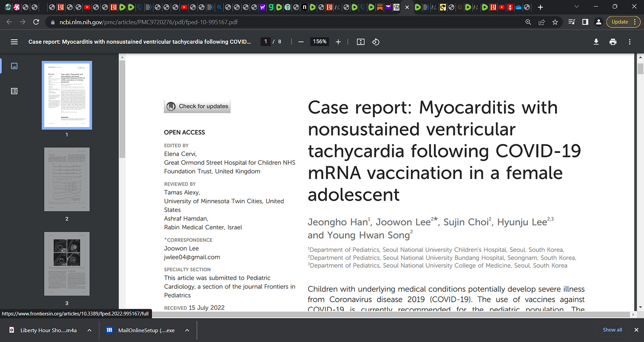Open a new browser tab
The width and height of the screenshot is (644, 342).
coord(540,7)
